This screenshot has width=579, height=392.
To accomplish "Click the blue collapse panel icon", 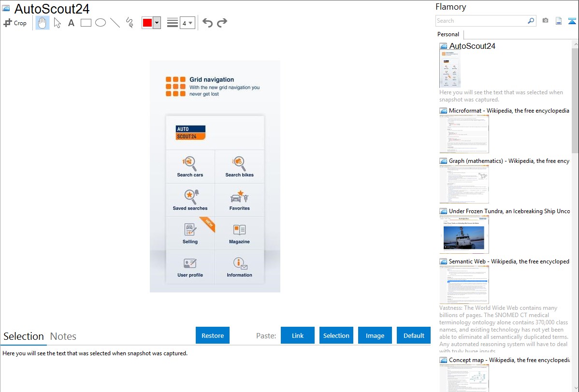I will point(572,21).
